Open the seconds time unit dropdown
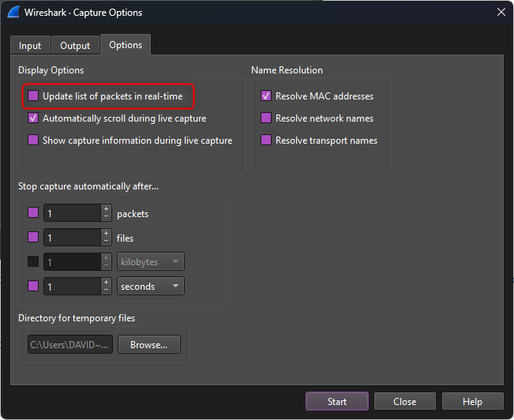This screenshot has height=420, width=514. [151, 287]
